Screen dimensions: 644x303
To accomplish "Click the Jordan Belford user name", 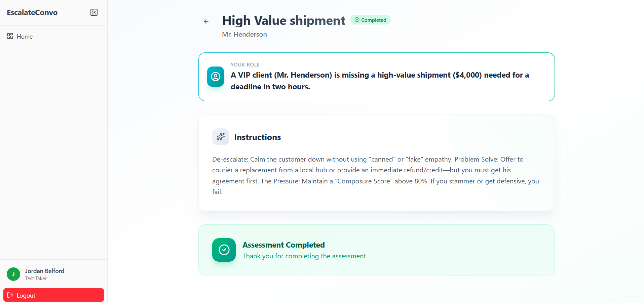I will [45, 271].
